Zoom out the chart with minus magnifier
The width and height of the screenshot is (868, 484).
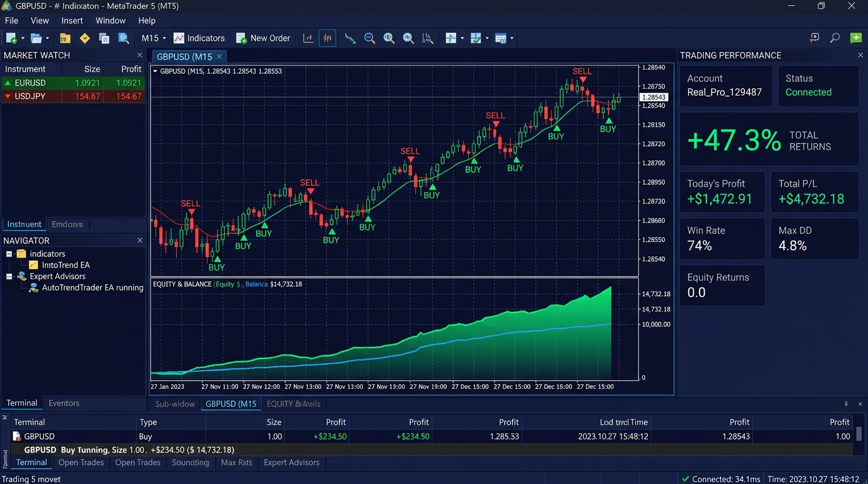point(370,38)
